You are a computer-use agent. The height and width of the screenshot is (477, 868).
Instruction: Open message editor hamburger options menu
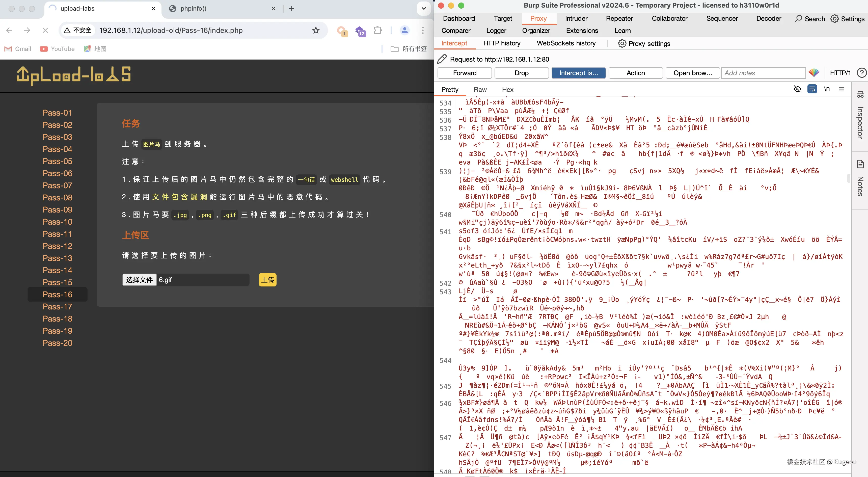pyautogui.click(x=842, y=89)
